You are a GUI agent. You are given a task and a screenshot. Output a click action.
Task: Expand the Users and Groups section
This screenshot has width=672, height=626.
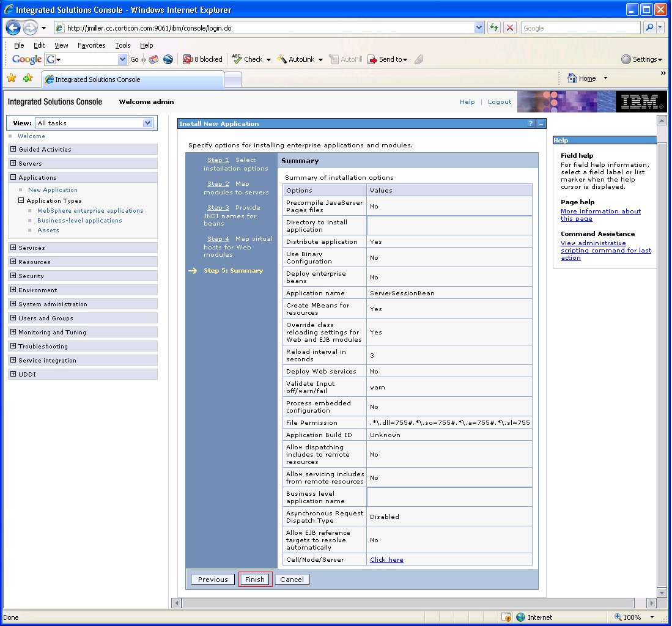click(13, 318)
